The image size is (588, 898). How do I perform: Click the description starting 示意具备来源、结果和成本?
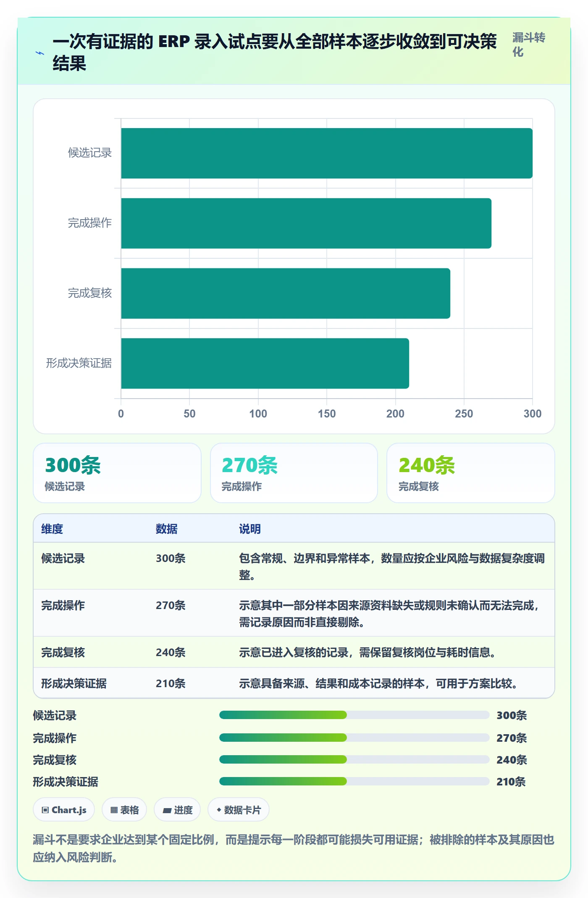click(378, 683)
